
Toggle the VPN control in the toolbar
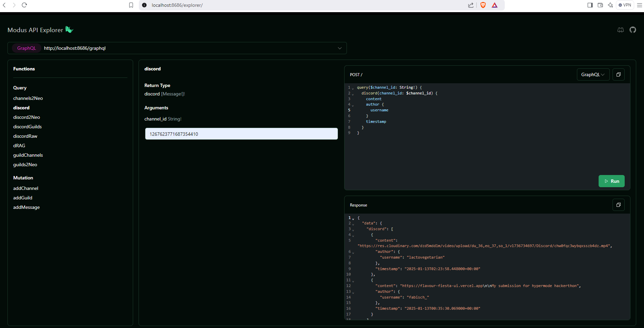(624, 5)
